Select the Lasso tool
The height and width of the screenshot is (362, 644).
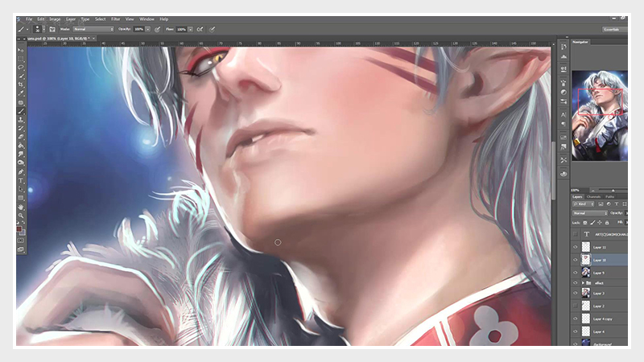[x=21, y=68]
